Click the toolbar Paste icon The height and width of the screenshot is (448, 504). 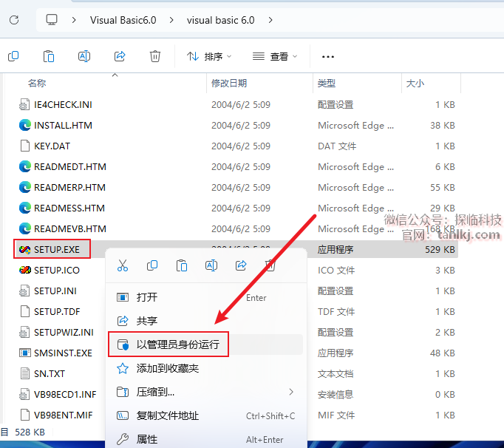(49, 57)
